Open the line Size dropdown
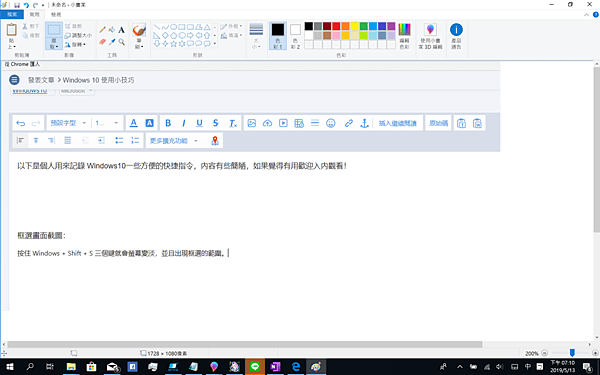This screenshot has height=375, width=600. pos(256,36)
